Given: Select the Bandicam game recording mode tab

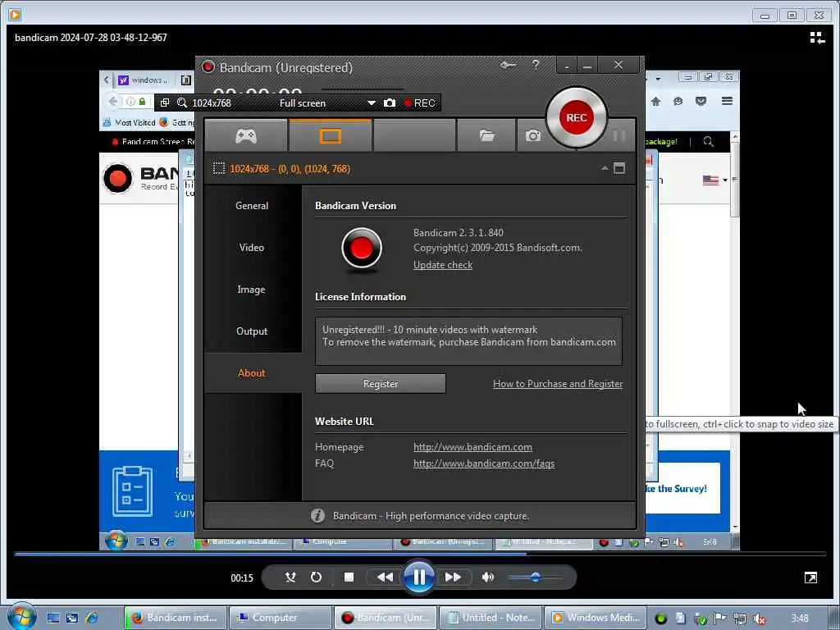Looking at the screenshot, I should point(246,135).
